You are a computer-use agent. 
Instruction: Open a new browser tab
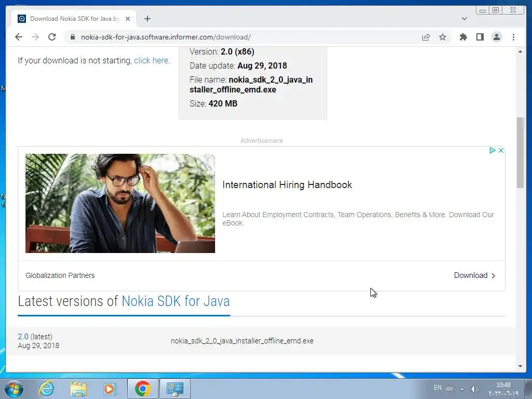(147, 19)
